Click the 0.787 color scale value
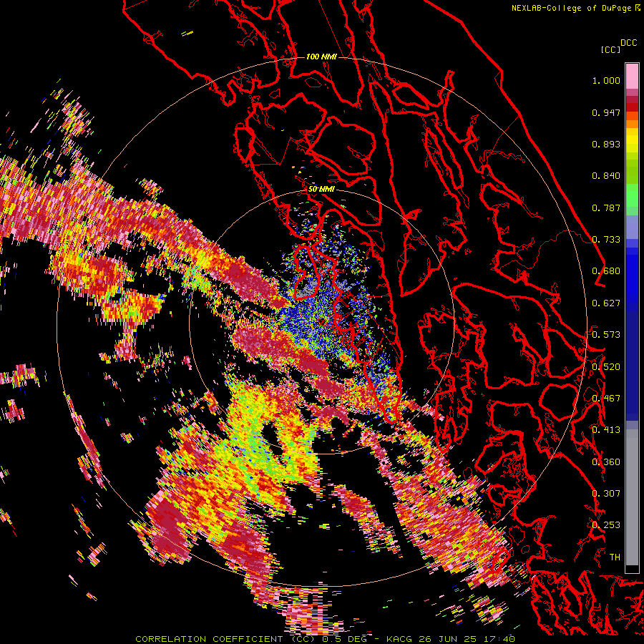 click(x=606, y=208)
